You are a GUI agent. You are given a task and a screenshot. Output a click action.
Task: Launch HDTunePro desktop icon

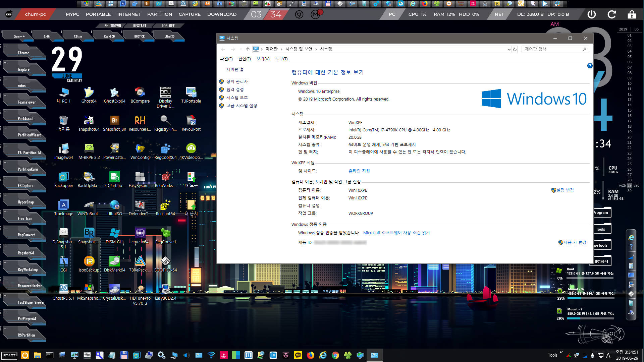point(140,295)
